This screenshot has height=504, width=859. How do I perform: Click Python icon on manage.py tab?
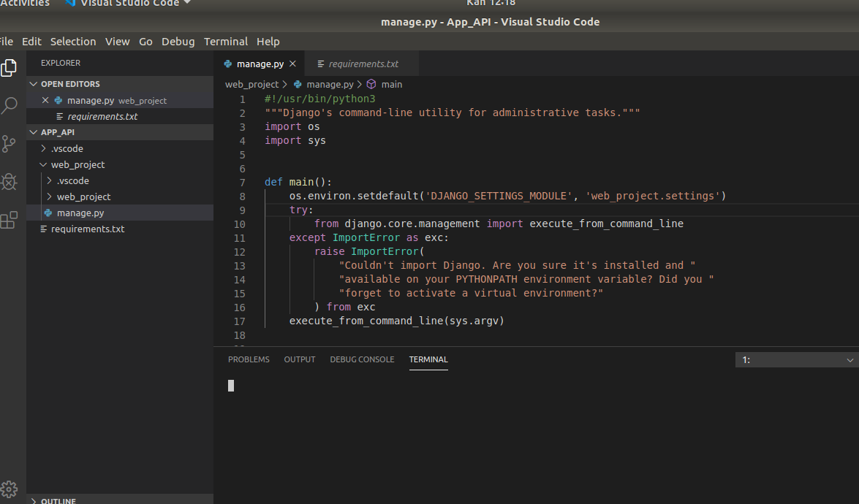click(228, 64)
